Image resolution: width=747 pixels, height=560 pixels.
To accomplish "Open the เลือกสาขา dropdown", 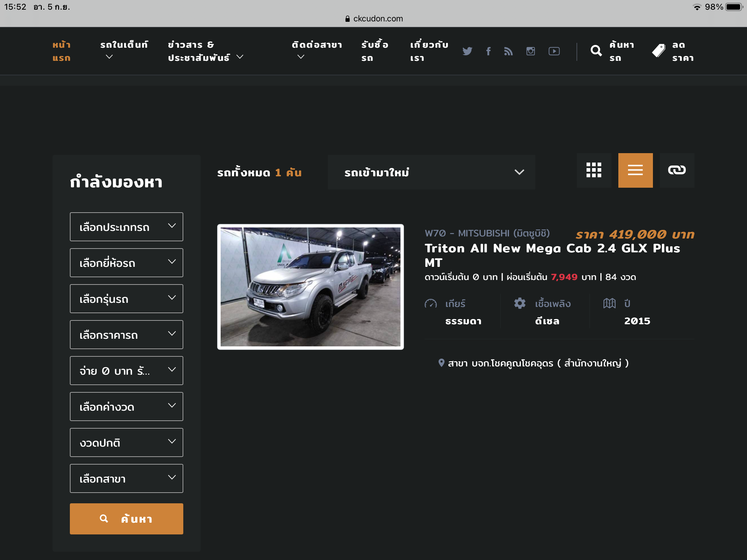I will [x=126, y=478].
